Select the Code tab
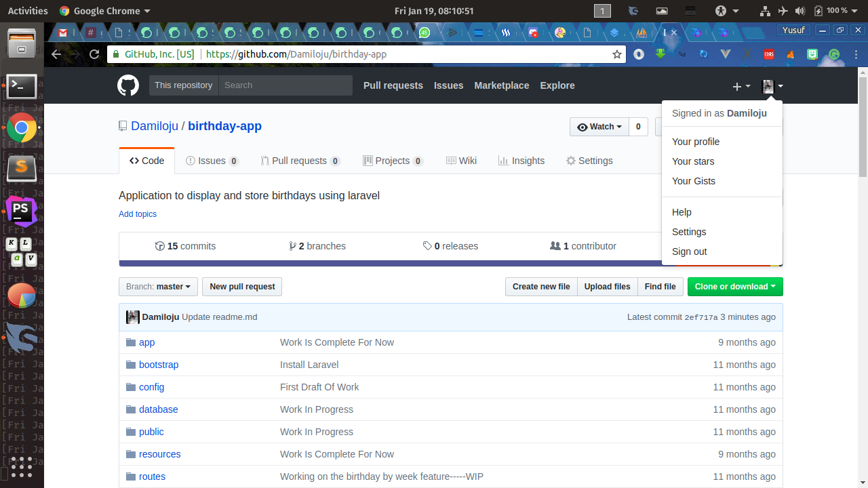 [146, 161]
